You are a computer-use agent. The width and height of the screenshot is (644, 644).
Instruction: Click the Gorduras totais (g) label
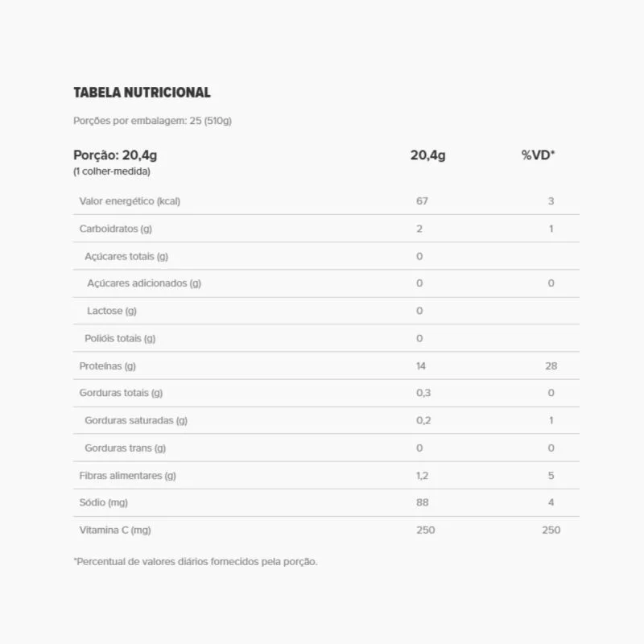[x=121, y=393]
